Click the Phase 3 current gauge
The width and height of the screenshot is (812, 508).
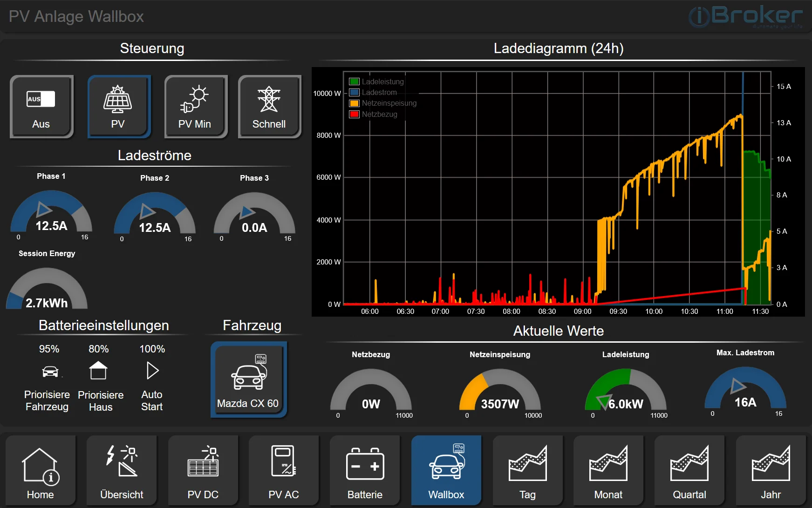pos(254,214)
